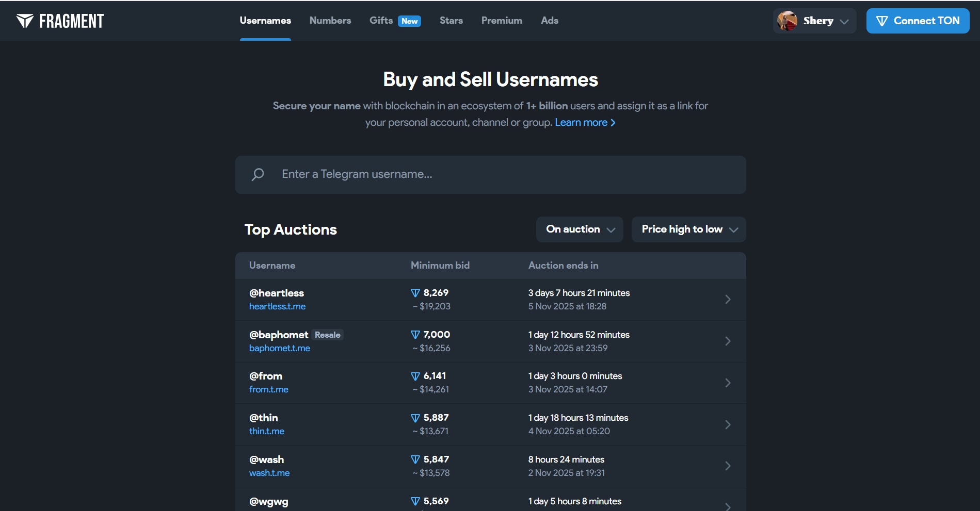Click the search magnifier icon
The height and width of the screenshot is (511, 980).
[x=258, y=175]
